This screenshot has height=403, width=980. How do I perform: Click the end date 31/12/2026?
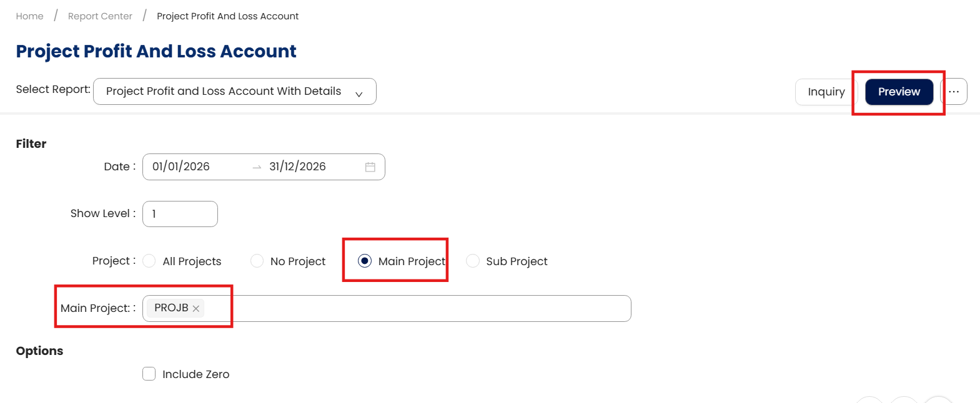click(x=297, y=167)
